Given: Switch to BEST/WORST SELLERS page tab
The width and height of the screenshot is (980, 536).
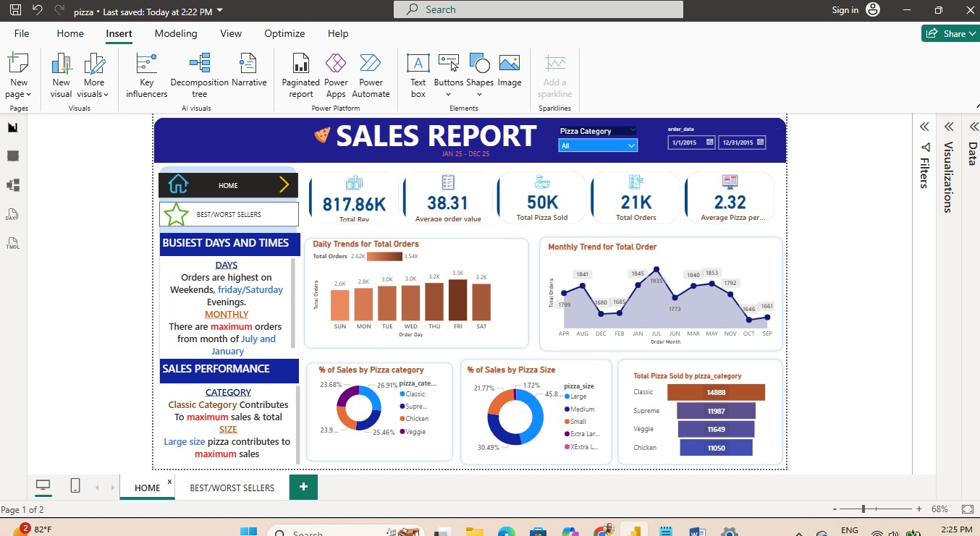Looking at the screenshot, I should [x=232, y=488].
